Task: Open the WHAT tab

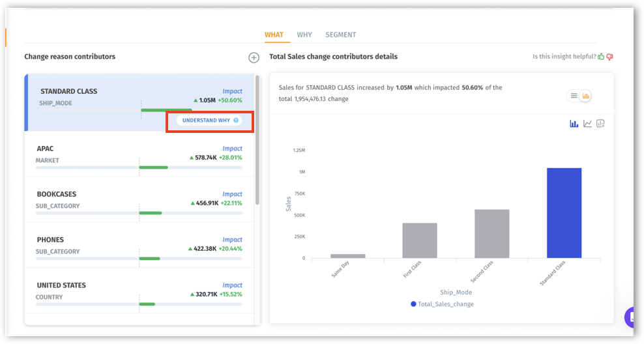Action: 274,35
